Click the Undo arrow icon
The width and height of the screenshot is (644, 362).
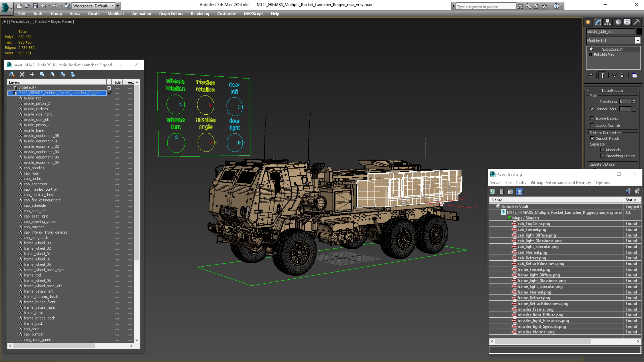pyautogui.click(x=43, y=6)
